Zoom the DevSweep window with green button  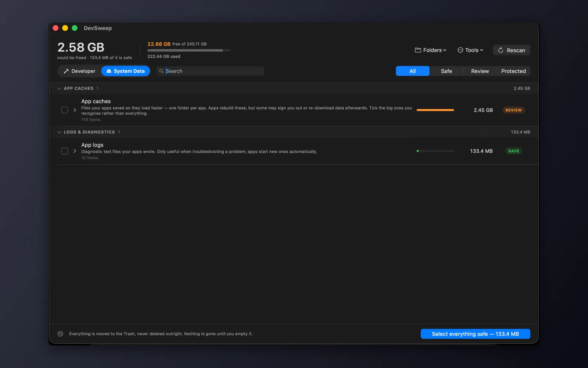click(x=75, y=28)
